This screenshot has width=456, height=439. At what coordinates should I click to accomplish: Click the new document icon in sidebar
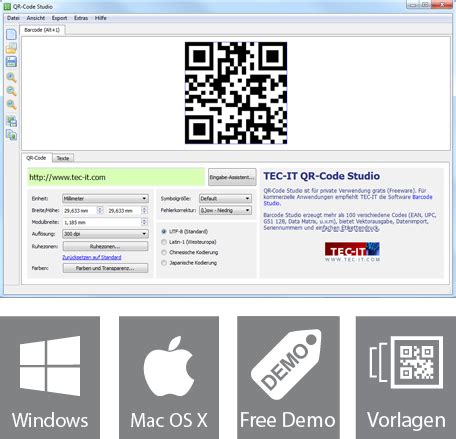pos(11,34)
